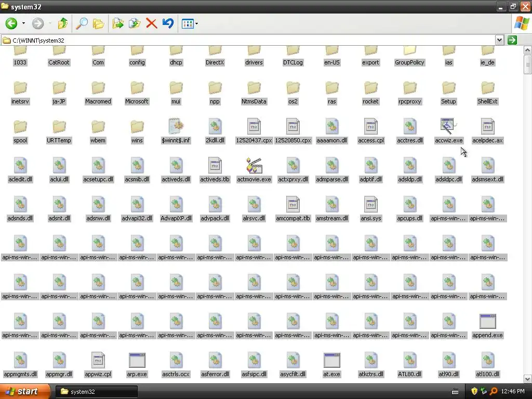Select the ShellExt folder
Viewport: 532px width, 399px height.
tap(487, 92)
